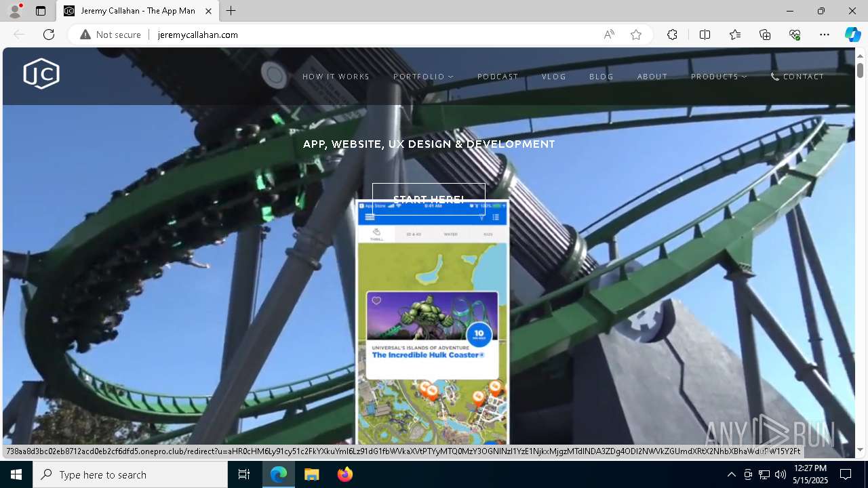
Task: Open the BLOG menu item
Action: 601,77
